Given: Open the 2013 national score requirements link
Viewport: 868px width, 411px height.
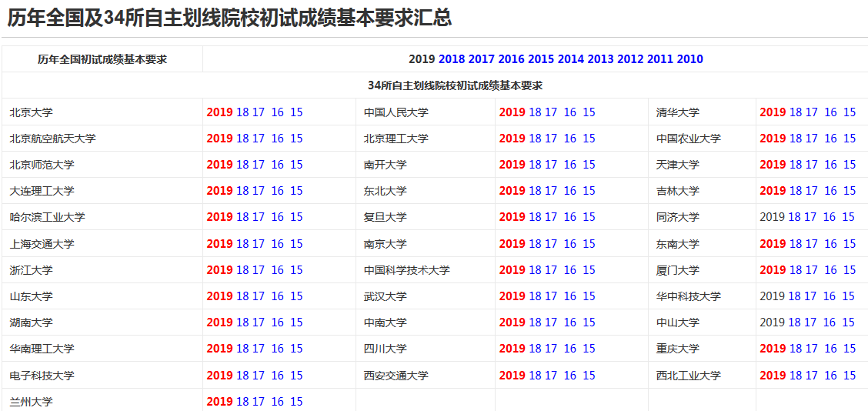Looking at the screenshot, I should (601, 59).
